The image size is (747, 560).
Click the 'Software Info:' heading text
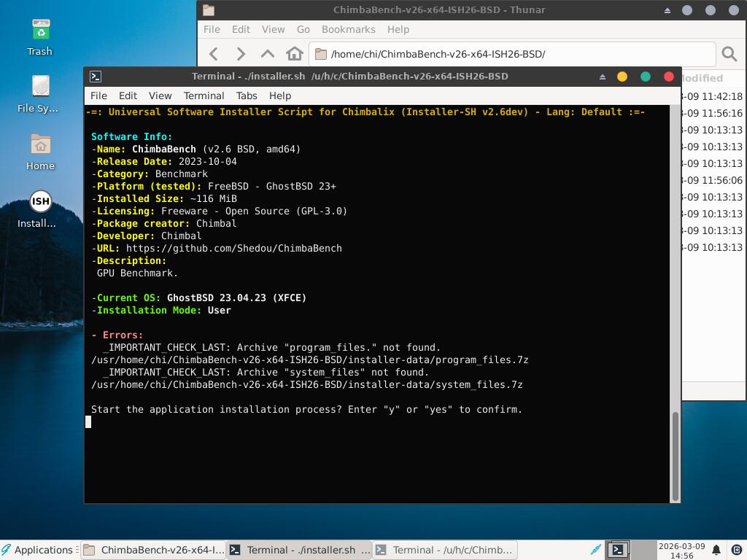(131, 136)
